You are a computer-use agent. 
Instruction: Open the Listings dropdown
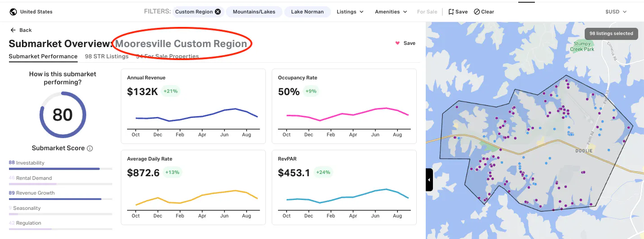click(x=350, y=12)
